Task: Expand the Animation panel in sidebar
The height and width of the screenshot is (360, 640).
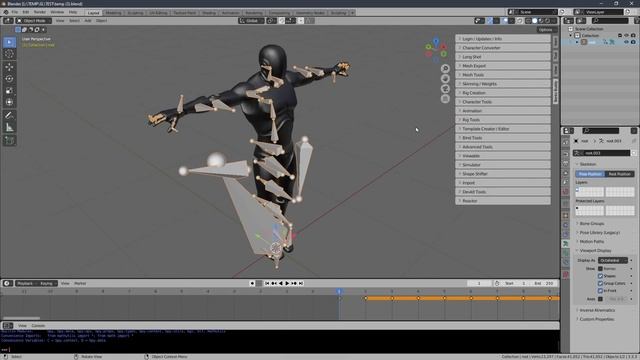Action: (x=503, y=111)
